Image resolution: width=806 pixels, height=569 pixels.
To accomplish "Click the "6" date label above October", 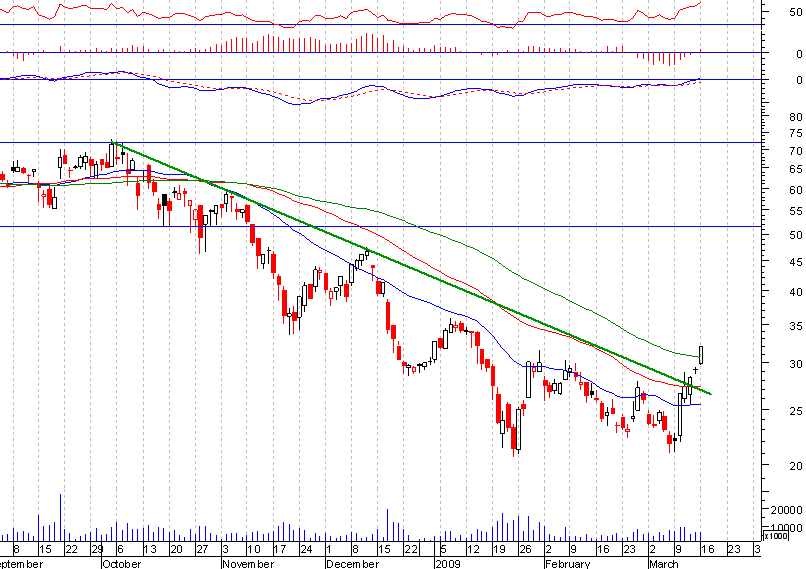I will click(x=120, y=549).
